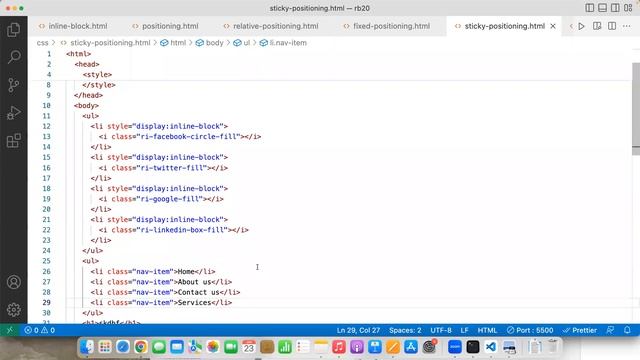This screenshot has width=640, height=360.
Task: Click the Home nav-item line
Action: click(153, 271)
